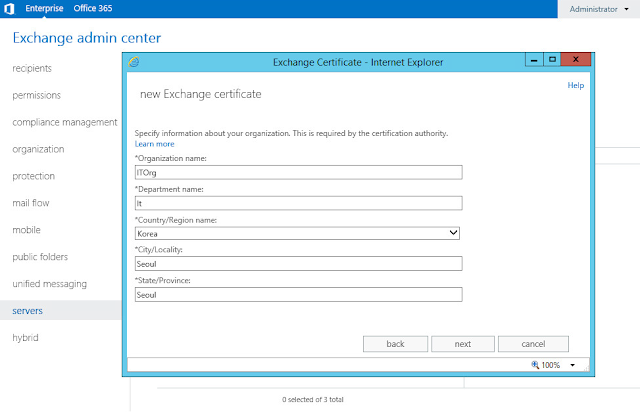Click the Office logo icon in header
Image resolution: width=640 pixels, height=412 pixels.
point(9,9)
